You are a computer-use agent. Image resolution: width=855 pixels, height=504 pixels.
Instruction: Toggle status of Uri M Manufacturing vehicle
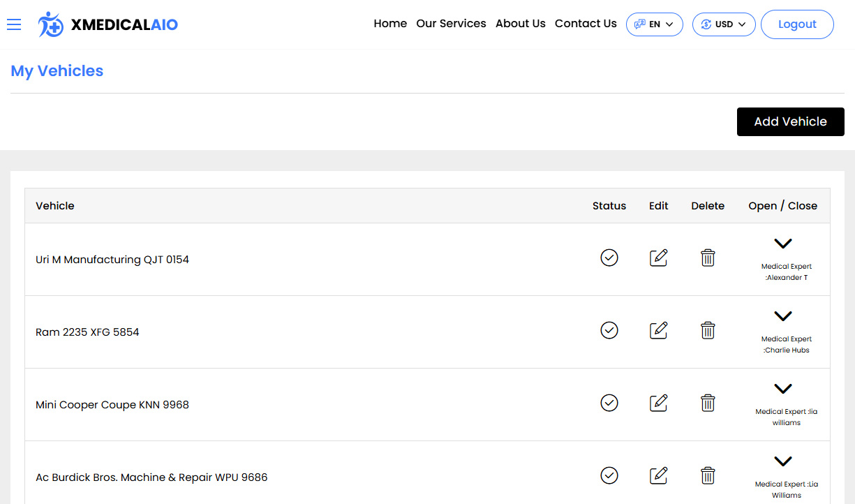pyautogui.click(x=609, y=258)
